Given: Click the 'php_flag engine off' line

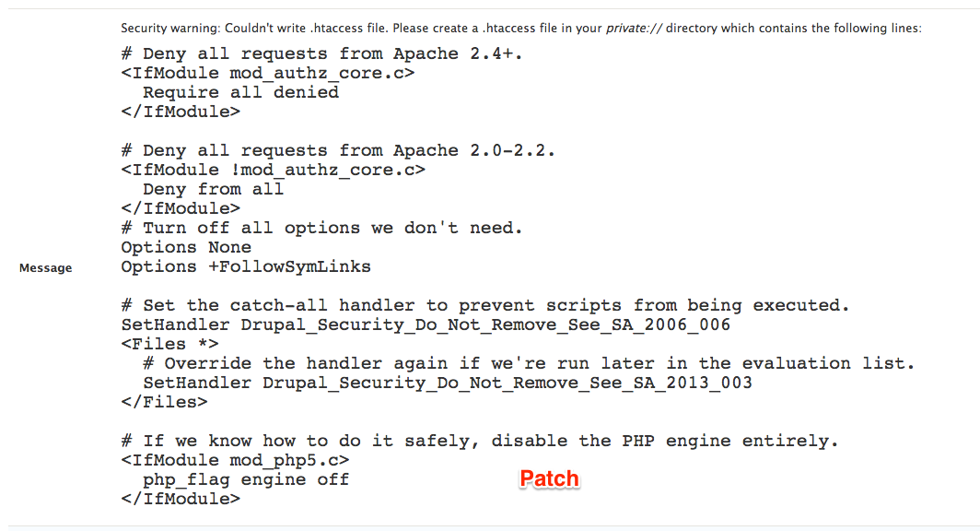Looking at the screenshot, I should point(246,480).
